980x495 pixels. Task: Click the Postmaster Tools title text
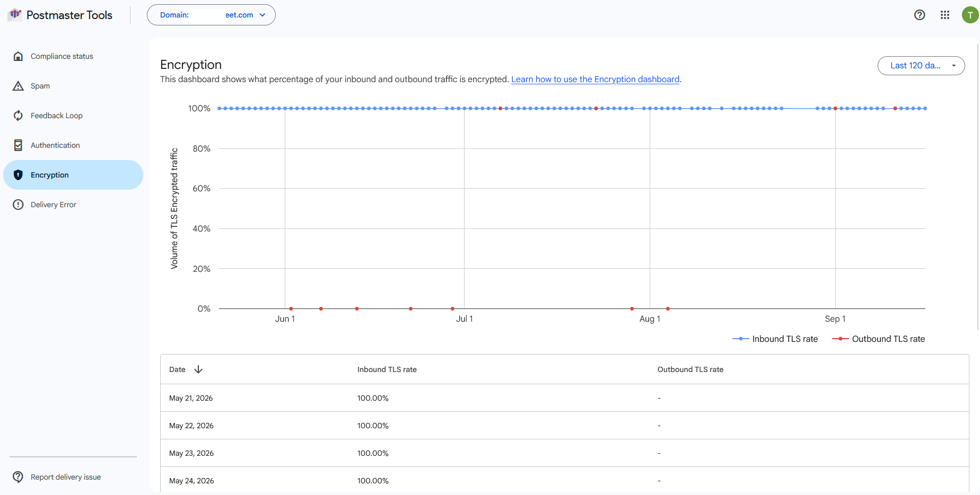point(69,15)
